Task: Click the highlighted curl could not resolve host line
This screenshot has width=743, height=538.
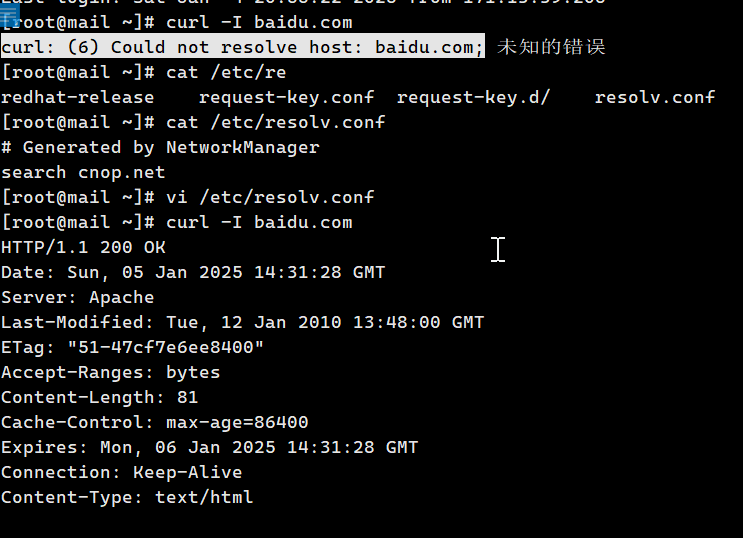Action: pos(243,46)
